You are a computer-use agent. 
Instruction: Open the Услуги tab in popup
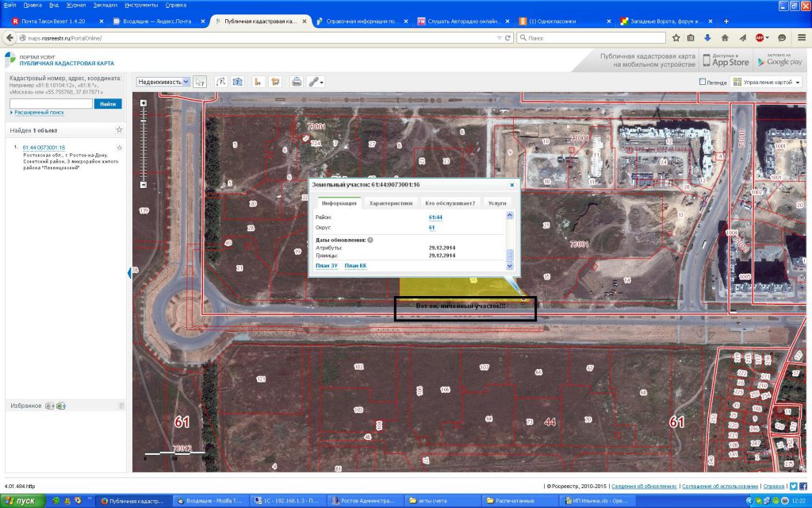pos(497,203)
